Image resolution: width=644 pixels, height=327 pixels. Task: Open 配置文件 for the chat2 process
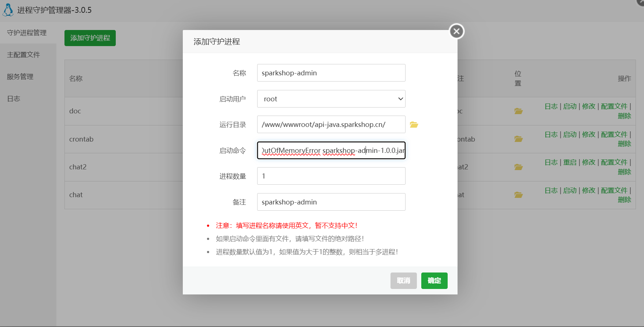point(614,162)
